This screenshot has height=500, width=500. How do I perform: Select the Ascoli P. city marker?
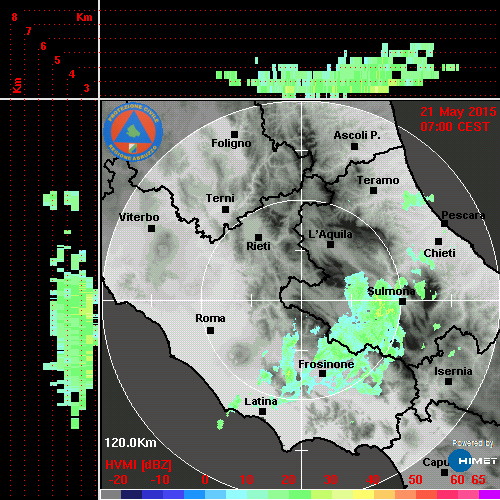(x=355, y=146)
